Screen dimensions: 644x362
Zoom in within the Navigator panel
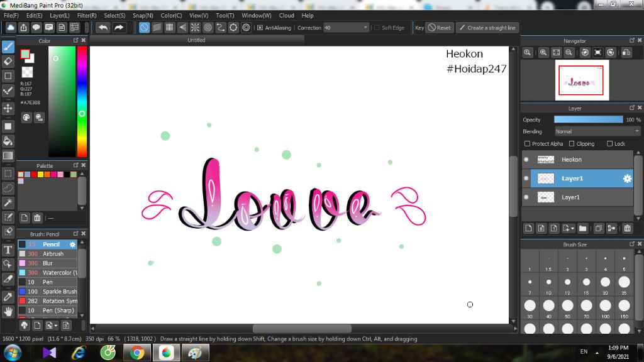coord(543,53)
